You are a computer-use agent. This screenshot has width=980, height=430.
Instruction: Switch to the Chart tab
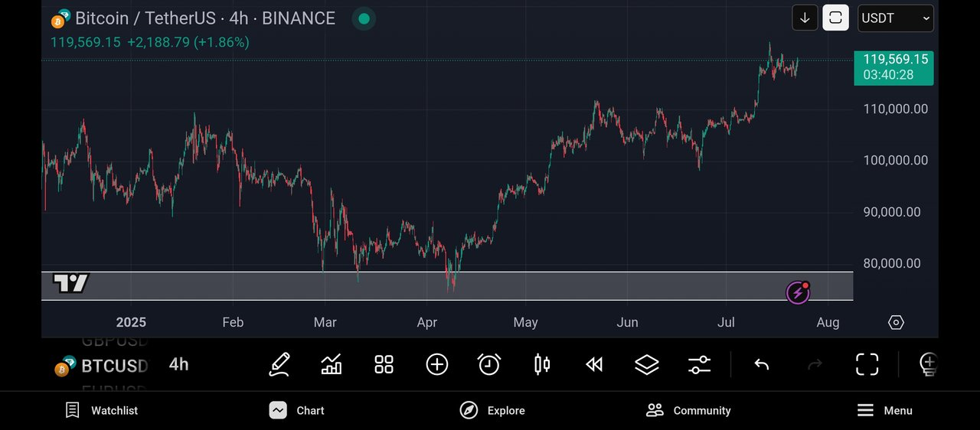coord(297,410)
